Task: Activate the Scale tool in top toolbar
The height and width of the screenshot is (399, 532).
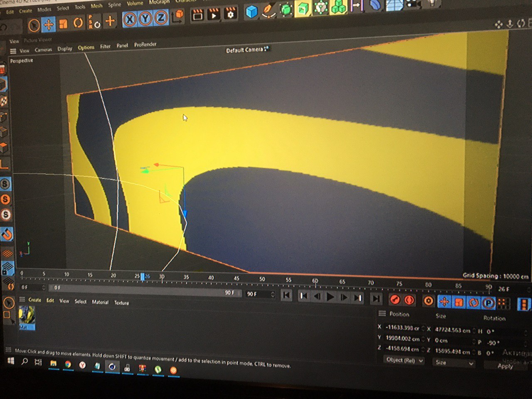Action: pos(63,24)
